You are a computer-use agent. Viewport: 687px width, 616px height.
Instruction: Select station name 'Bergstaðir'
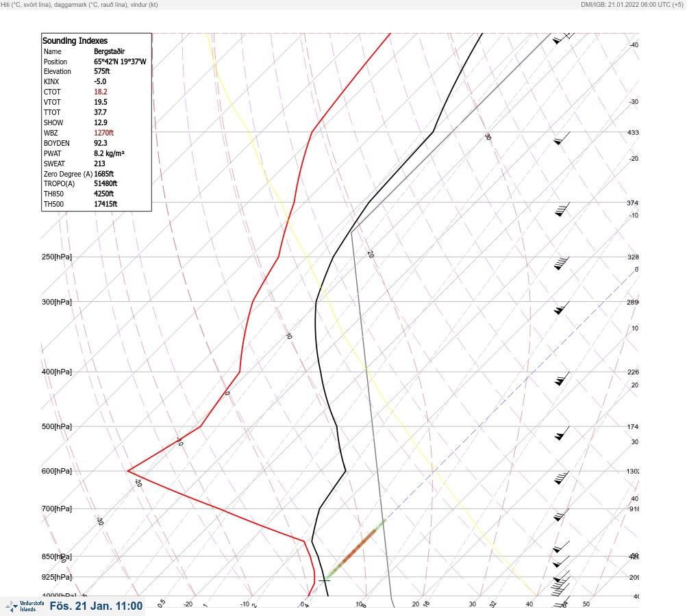(x=109, y=51)
